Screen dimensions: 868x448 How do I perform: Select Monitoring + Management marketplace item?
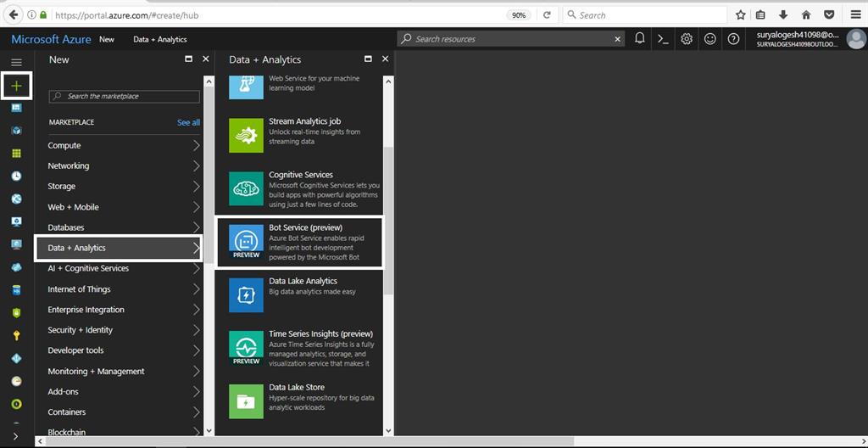click(x=119, y=371)
